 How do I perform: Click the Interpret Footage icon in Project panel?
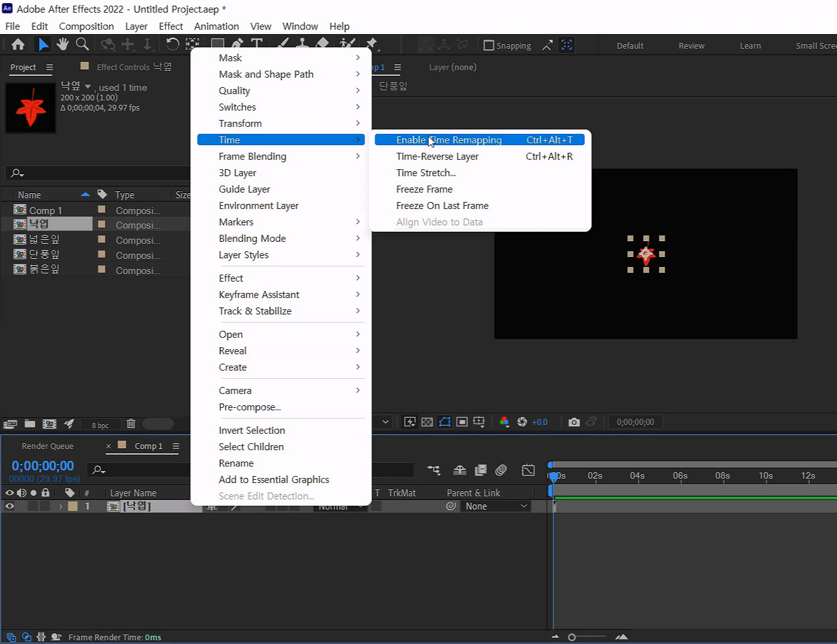(x=10, y=424)
